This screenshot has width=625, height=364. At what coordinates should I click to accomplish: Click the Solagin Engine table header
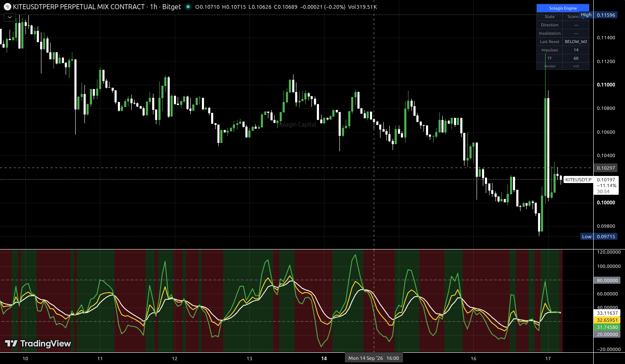(x=563, y=8)
